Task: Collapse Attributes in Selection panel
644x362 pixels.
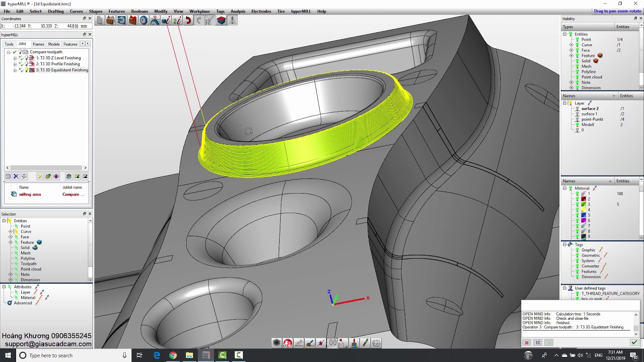Action: [x=4, y=287]
